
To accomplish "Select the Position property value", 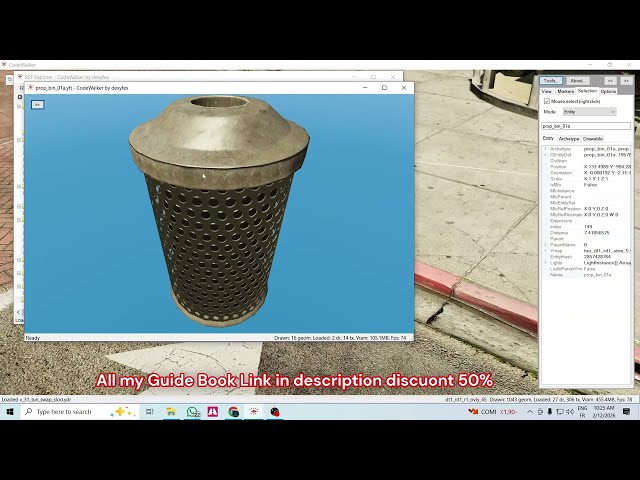I will coord(607,167).
